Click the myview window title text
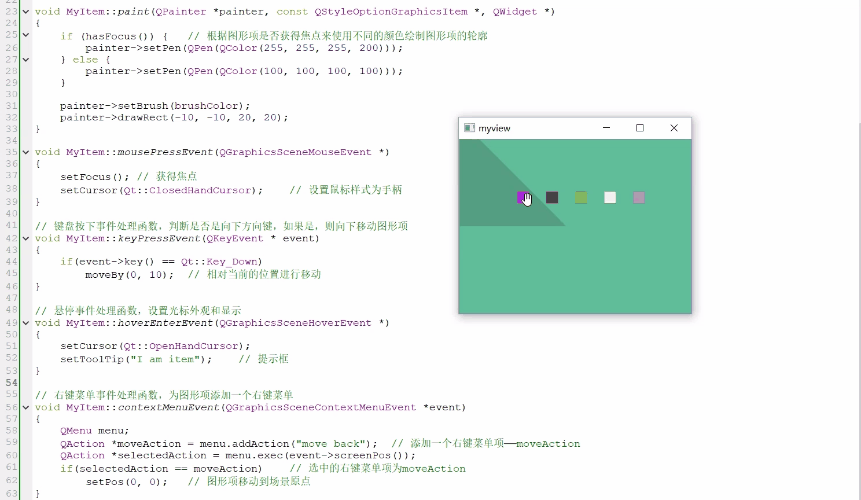Viewport: 861px width, 500px height. coord(494,128)
